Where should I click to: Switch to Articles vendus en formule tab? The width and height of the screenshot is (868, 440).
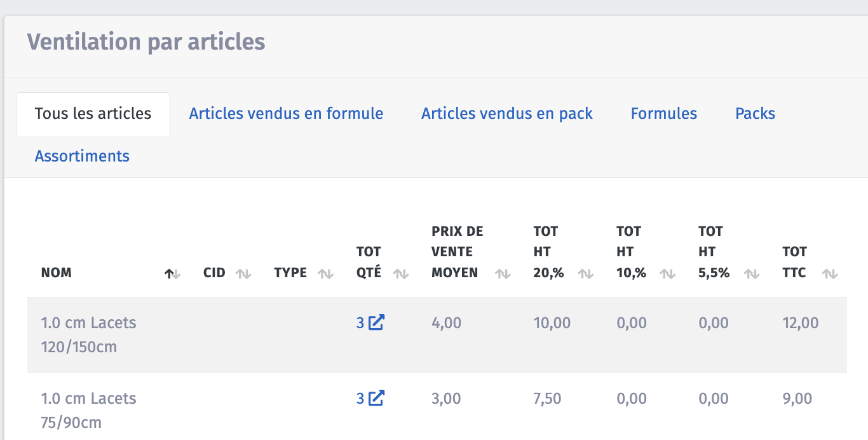click(x=286, y=114)
